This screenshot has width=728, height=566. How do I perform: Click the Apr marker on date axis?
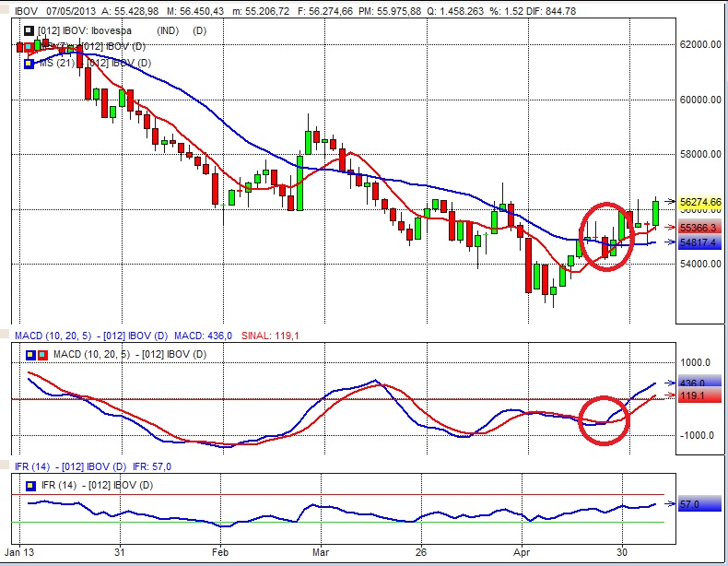coord(523,553)
